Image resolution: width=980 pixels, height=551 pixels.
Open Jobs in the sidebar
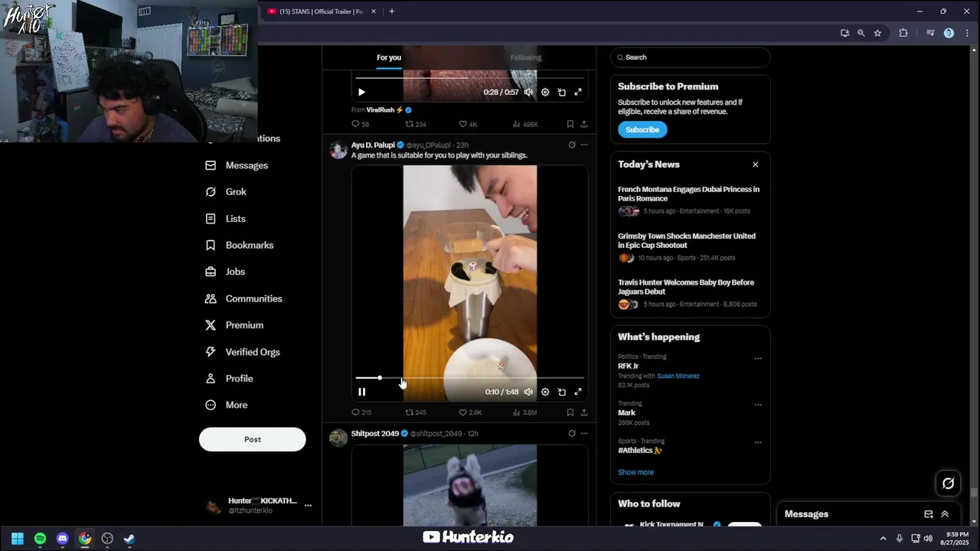click(225, 272)
